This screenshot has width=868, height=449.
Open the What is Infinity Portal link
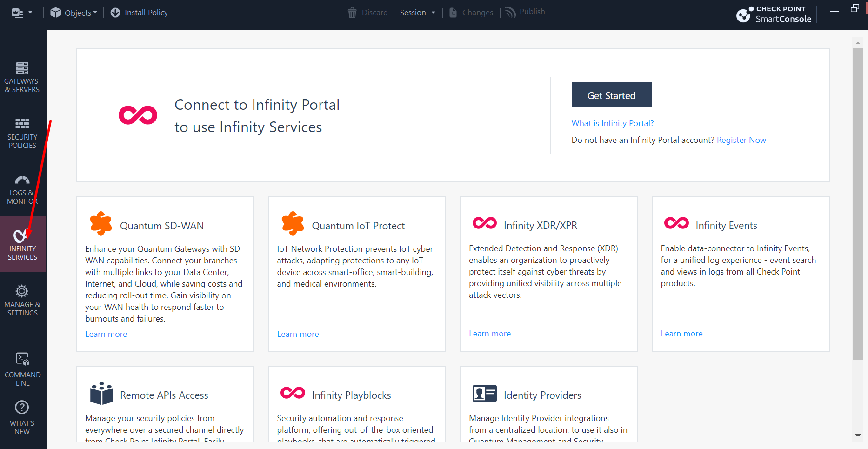tap(612, 123)
